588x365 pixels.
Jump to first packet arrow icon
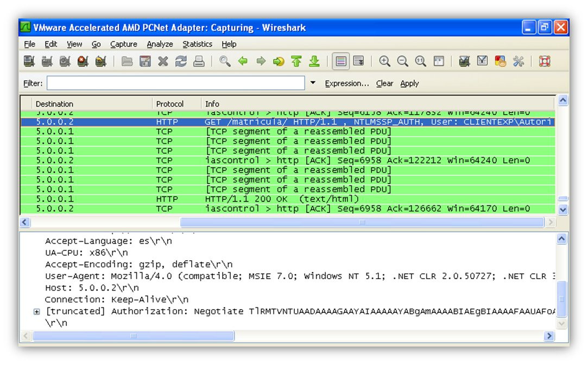[x=296, y=61]
